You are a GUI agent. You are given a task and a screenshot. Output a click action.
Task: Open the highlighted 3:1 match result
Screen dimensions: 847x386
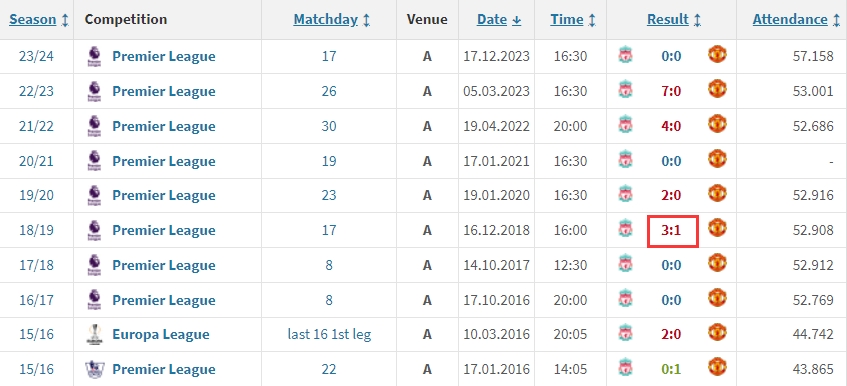(x=671, y=231)
